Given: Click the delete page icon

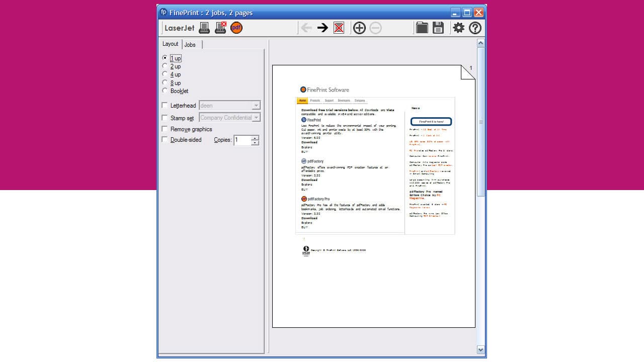Looking at the screenshot, I should [x=338, y=28].
